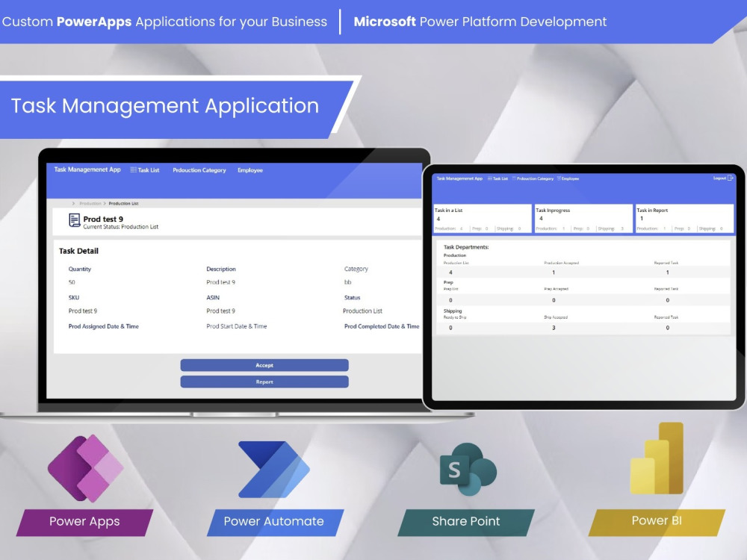This screenshot has width=747, height=560.
Task: Open Employee in the tablet navbar
Action: [568, 178]
